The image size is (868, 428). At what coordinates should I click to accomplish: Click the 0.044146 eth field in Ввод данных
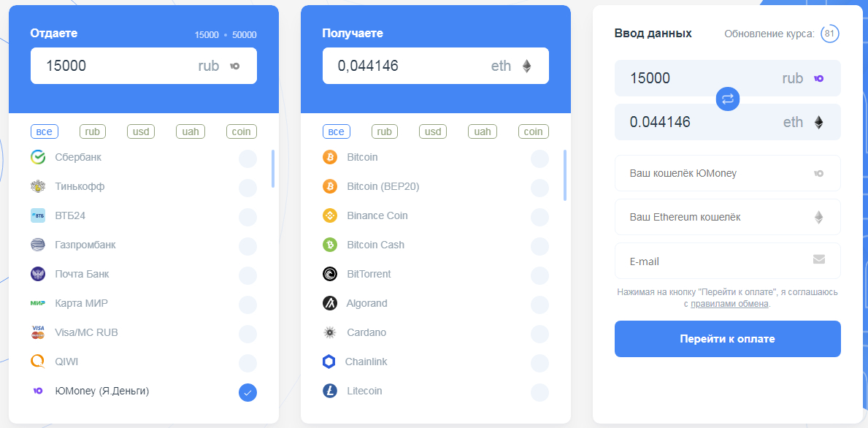coord(727,122)
